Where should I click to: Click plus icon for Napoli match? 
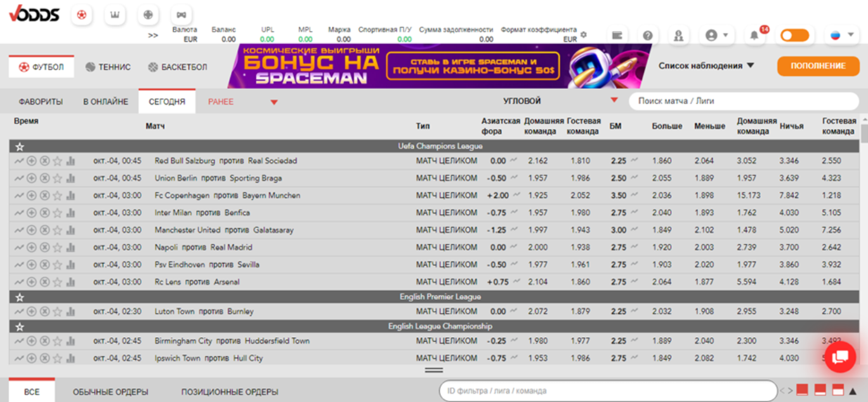(x=31, y=248)
